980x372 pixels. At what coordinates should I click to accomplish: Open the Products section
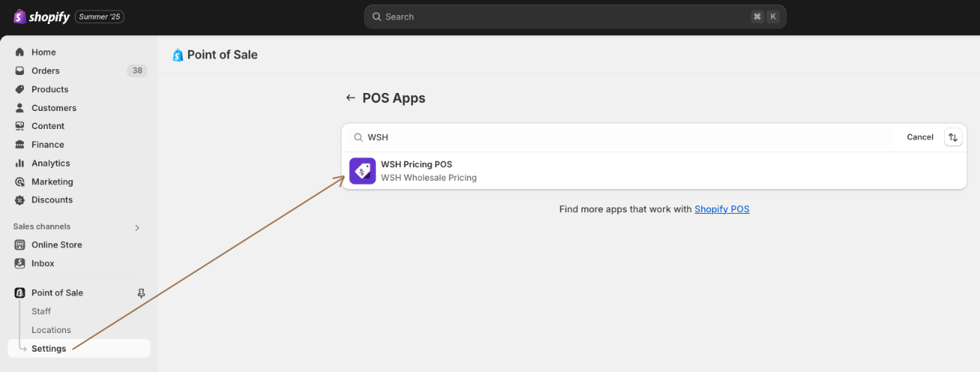(x=49, y=89)
